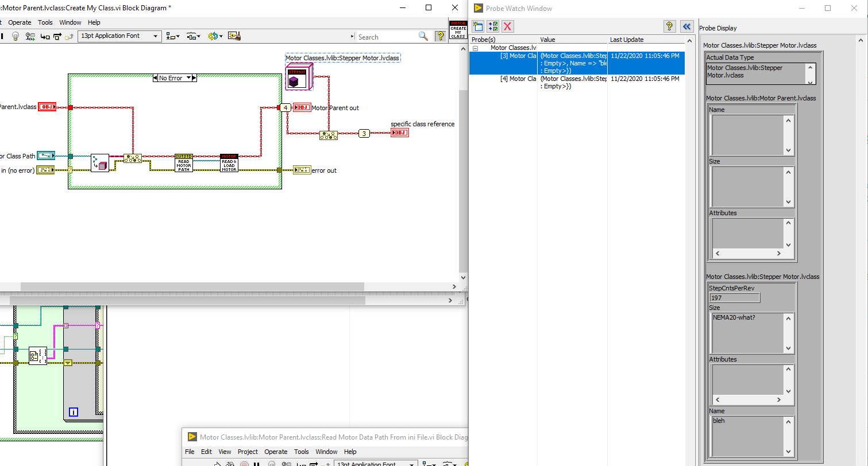Click the Clean Up Diagram broom icon
The image size is (868, 466).
(x=234, y=36)
